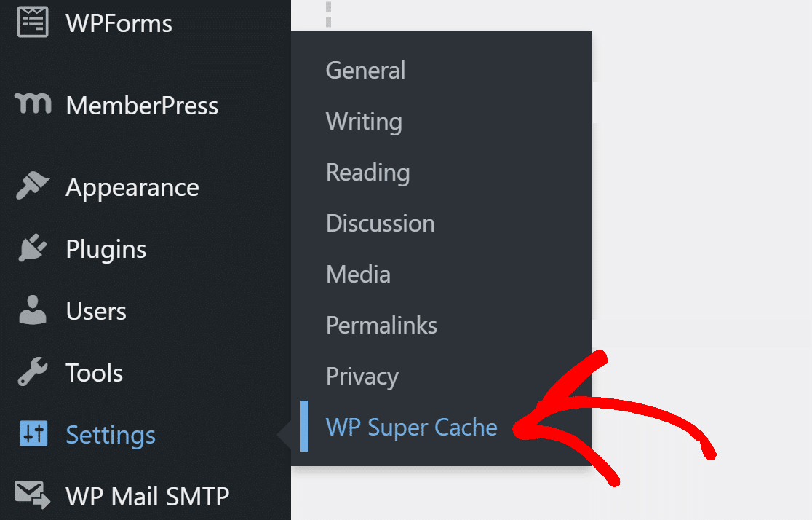Select Writing from the Settings submenu
Image resolution: width=812 pixels, height=520 pixels.
coord(364,122)
